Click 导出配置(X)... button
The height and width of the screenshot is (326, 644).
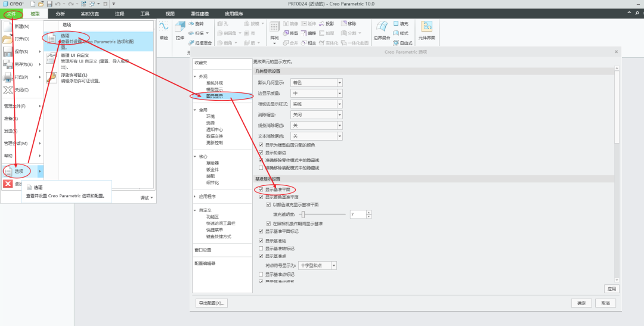coord(212,303)
